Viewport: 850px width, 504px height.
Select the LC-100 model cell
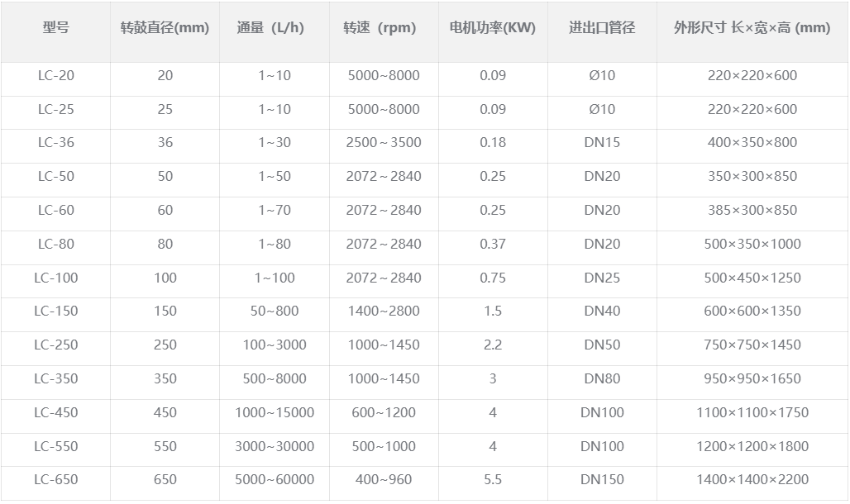point(55,278)
